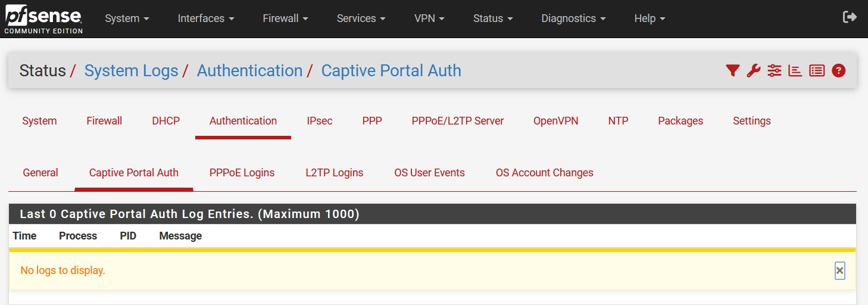Switch to the OS User Events subtab
This screenshot has width=868, height=305.
(429, 173)
